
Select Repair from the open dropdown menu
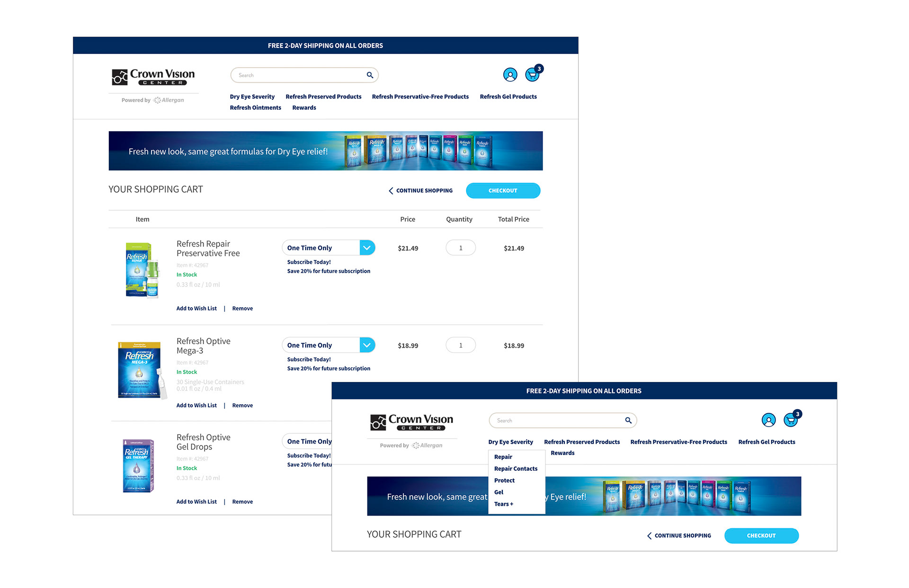(x=503, y=457)
